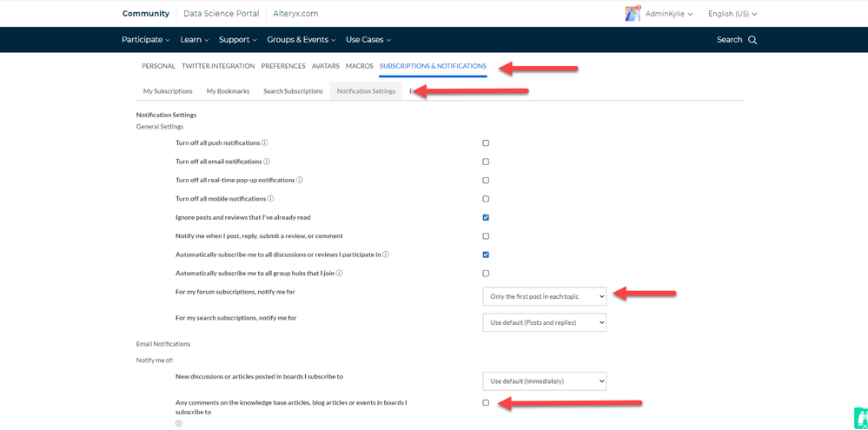The image size is (868, 430).
Task: Open Search Subscriptions sub-tab
Action: coord(293,91)
